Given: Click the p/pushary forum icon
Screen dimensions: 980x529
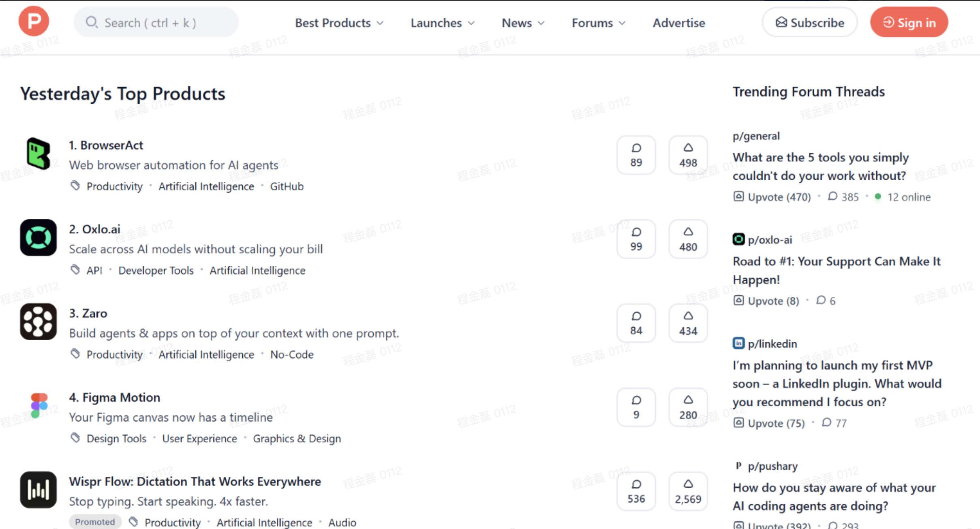Looking at the screenshot, I should point(738,466).
